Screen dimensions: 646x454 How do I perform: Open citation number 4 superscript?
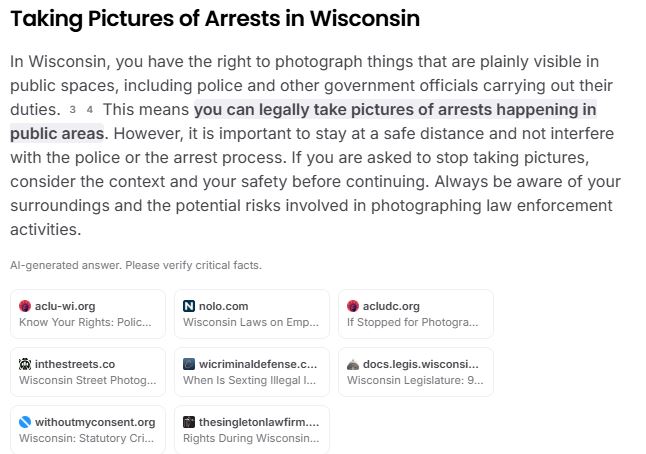click(x=90, y=109)
